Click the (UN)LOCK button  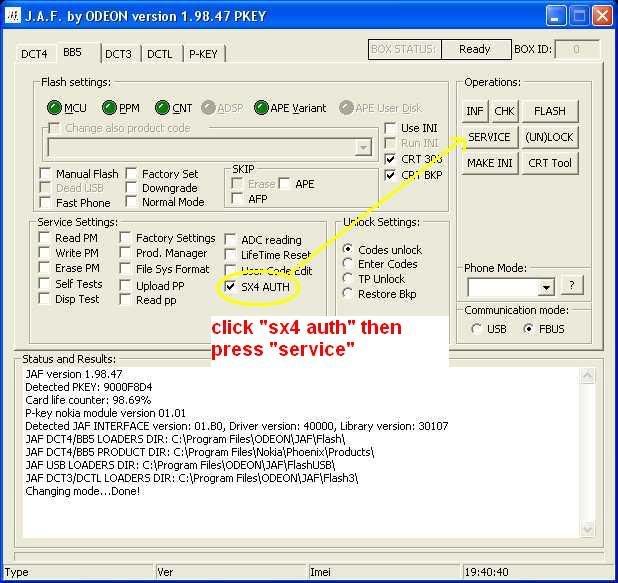[x=550, y=137]
